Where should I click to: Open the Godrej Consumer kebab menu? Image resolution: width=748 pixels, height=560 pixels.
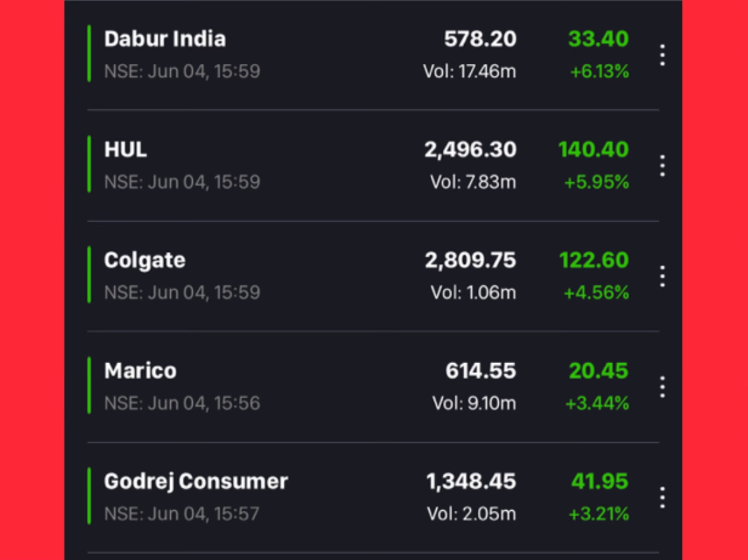point(662,497)
